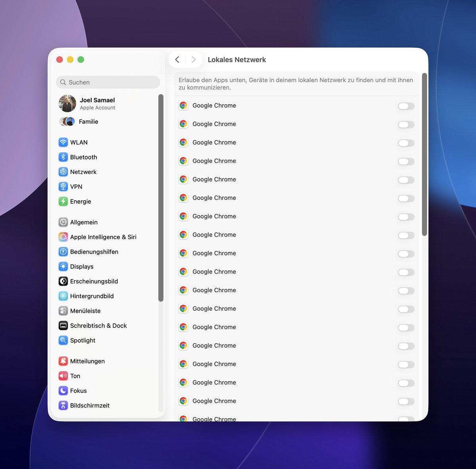This screenshot has height=469, width=476.
Task: Click the sidebar's vertical scrollbar
Action: [161, 198]
